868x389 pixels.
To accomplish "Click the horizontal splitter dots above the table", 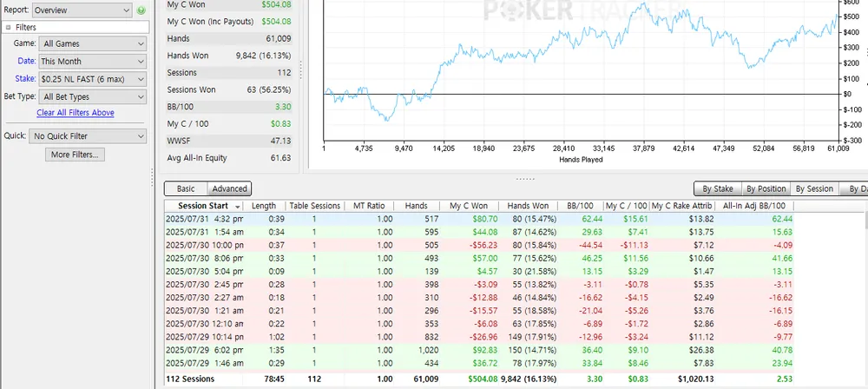I will (x=525, y=179).
